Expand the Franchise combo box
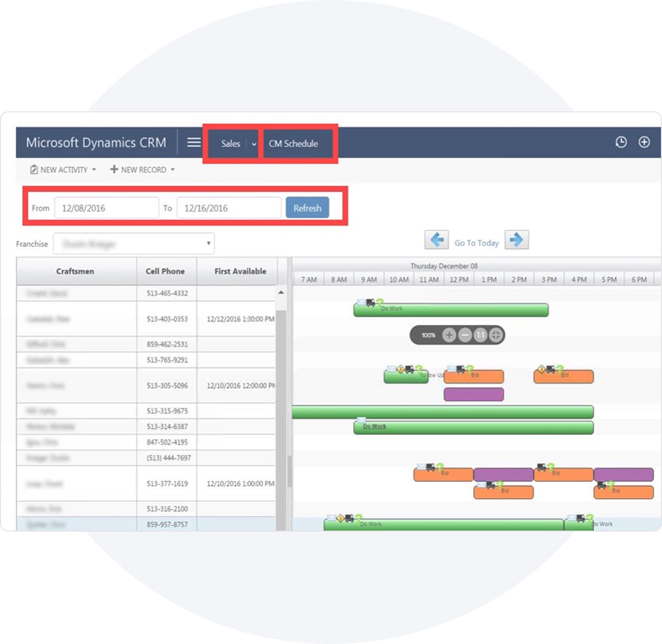 click(x=208, y=243)
